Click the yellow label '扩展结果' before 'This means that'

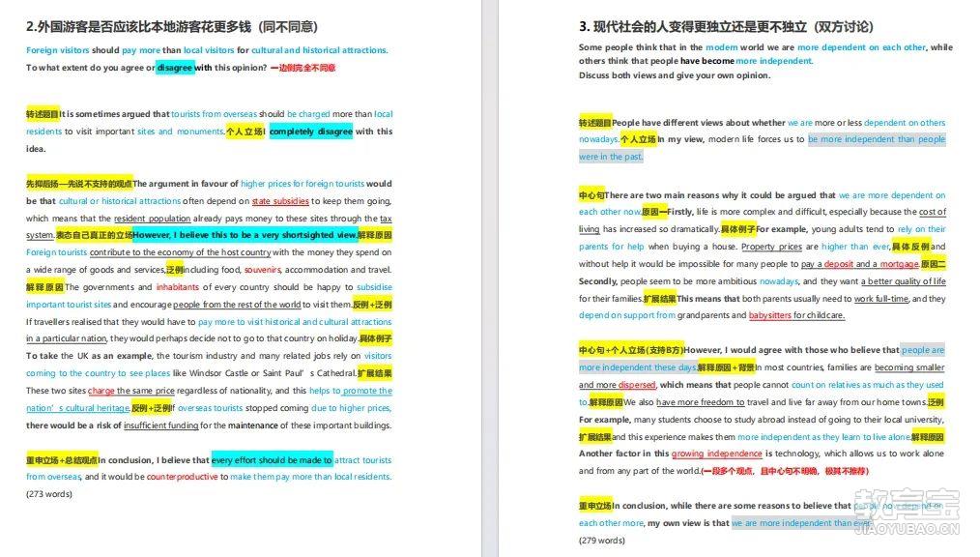click(x=659, y=299)
